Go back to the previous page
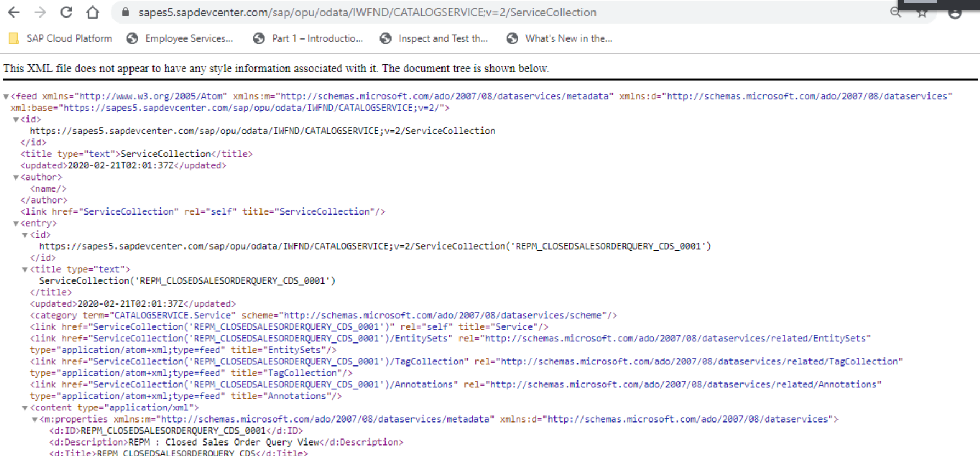Viewport: 980px width, 456px height. click(14, 12)
